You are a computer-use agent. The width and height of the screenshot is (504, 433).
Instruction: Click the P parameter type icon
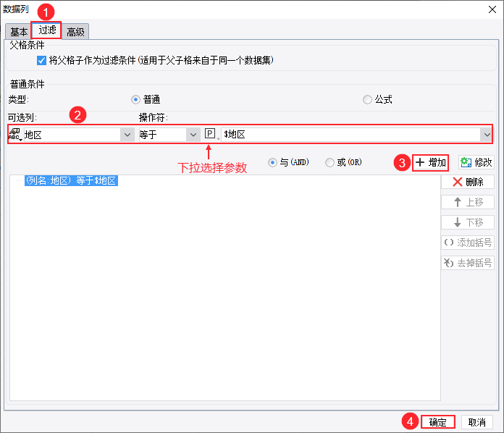(x=211, y=133)
